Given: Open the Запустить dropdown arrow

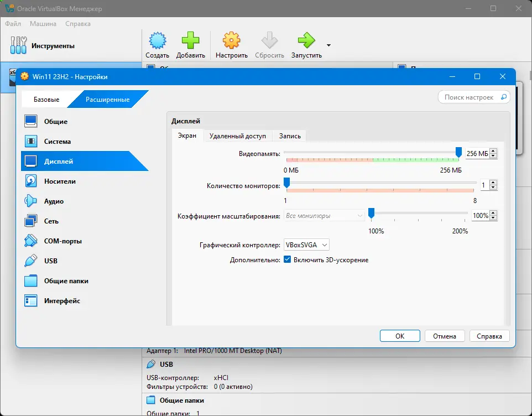Looking at the screenshot, I should point(328,45).
